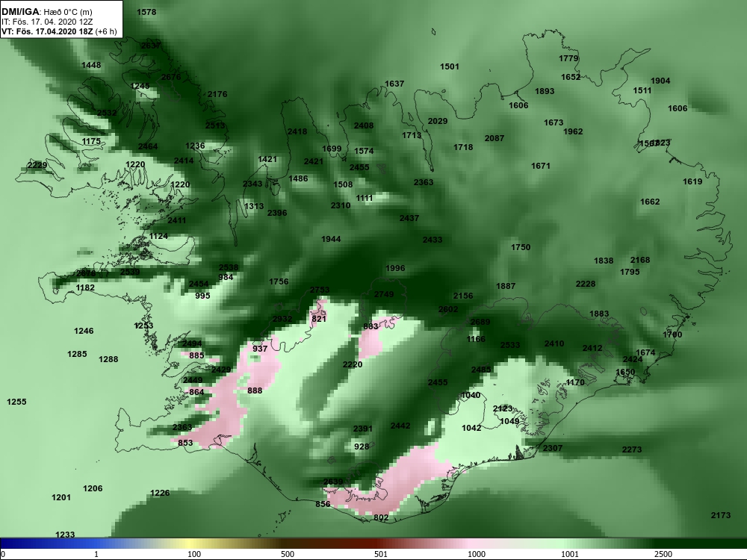Select the map value '2173'

pyautogui.click(x=720, y=515)
